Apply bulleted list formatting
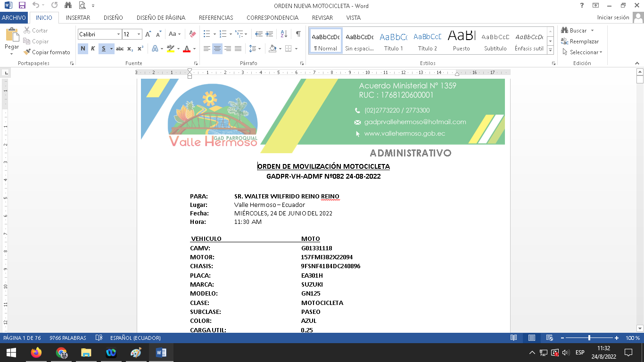The image size is (644, 362). pos(206,34)
